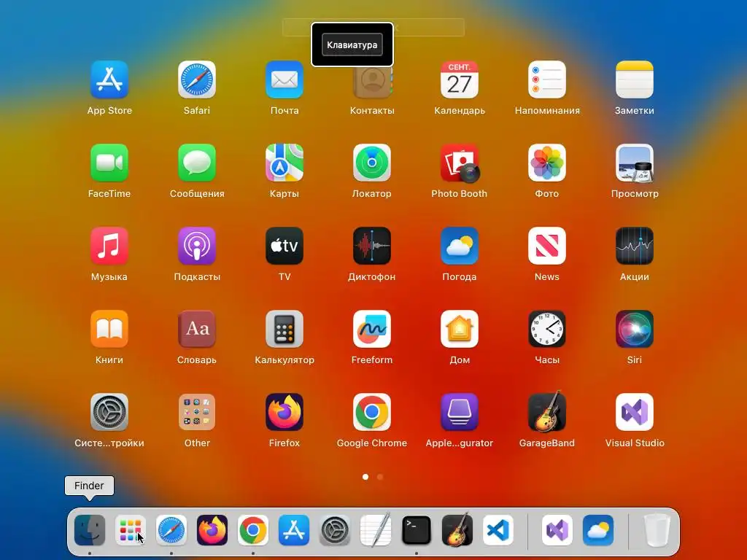Open the Словарь dictionary app
Image resolution: width=747 pixels, height=560 pixels.
pyautogui.click(x=197, y=329)
